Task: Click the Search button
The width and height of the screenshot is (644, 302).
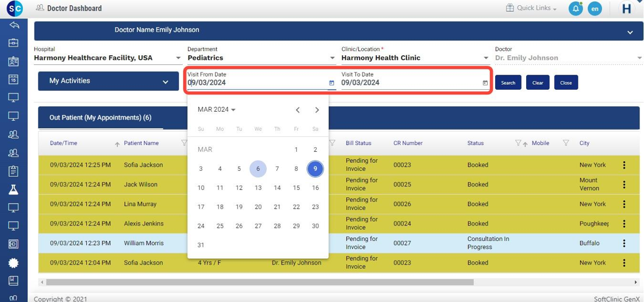Action: point(508,83)
